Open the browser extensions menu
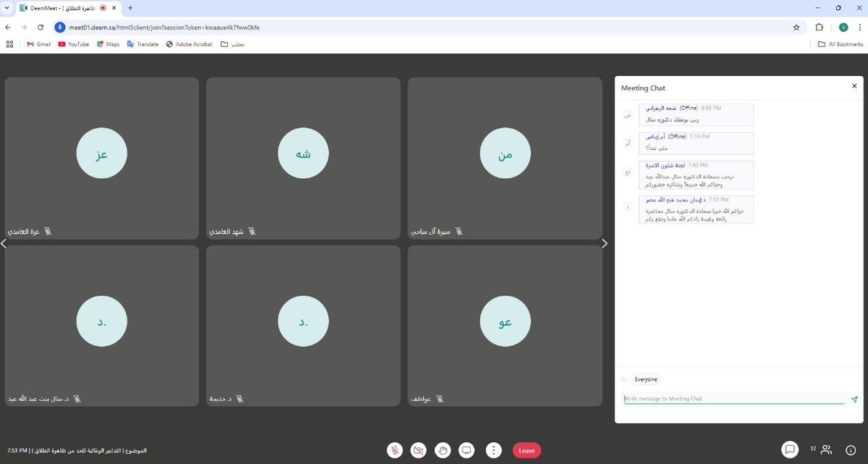Viewport: 868px width, 464px height. click(x=820, y=27)
